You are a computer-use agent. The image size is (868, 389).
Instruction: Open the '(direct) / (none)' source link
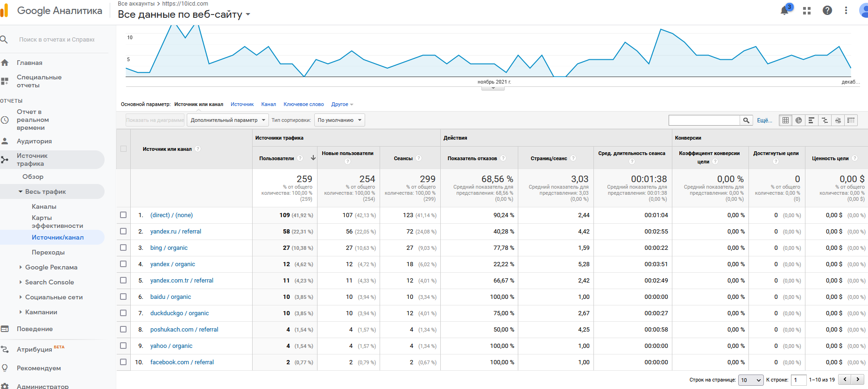pos(171,215)
